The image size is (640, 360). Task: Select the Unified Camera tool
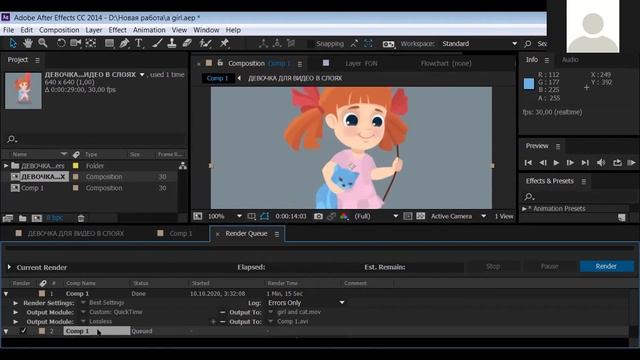coord(76,43)
